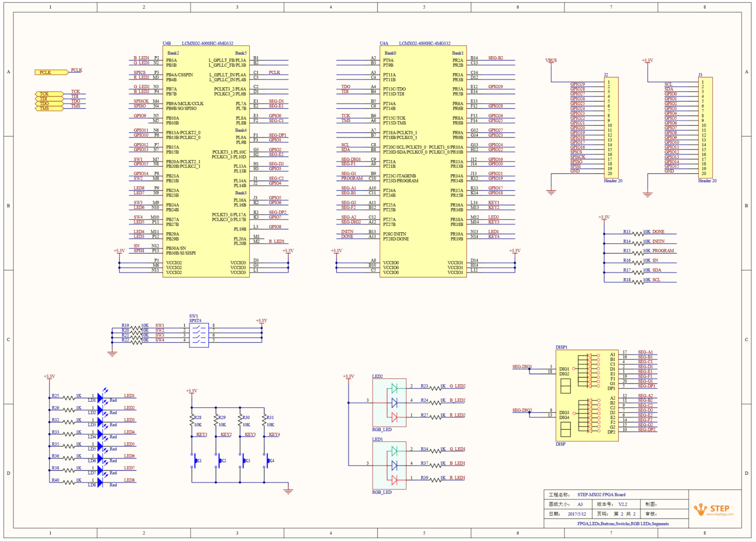Open the www.stepfpga.com link
This screenshot has height=542, width=756.
point(719,514)
